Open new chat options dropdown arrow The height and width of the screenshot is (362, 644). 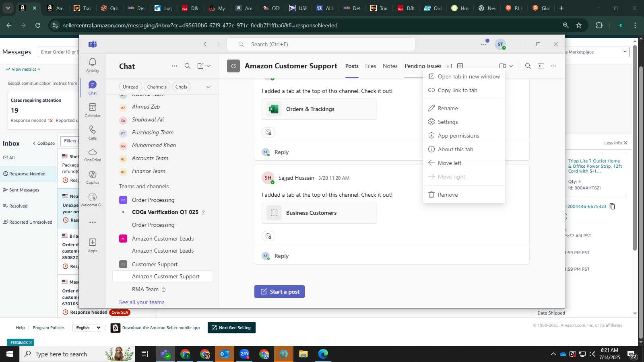(208, 66)
